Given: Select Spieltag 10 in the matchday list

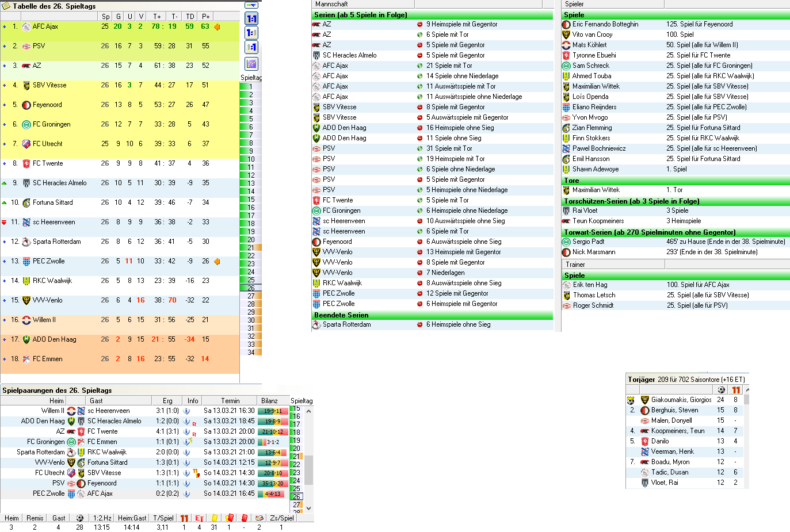Looking at the screenshot, I should pos(251,159).
